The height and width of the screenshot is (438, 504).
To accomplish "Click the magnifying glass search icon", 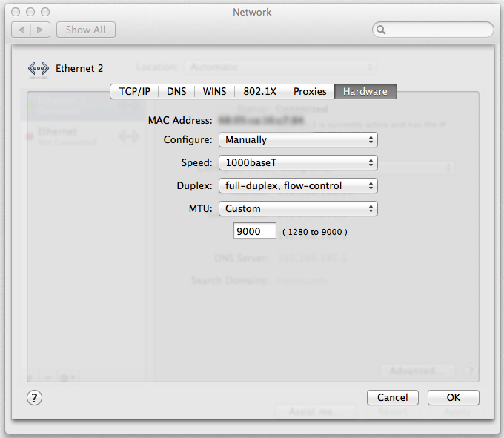I will 381,30.
